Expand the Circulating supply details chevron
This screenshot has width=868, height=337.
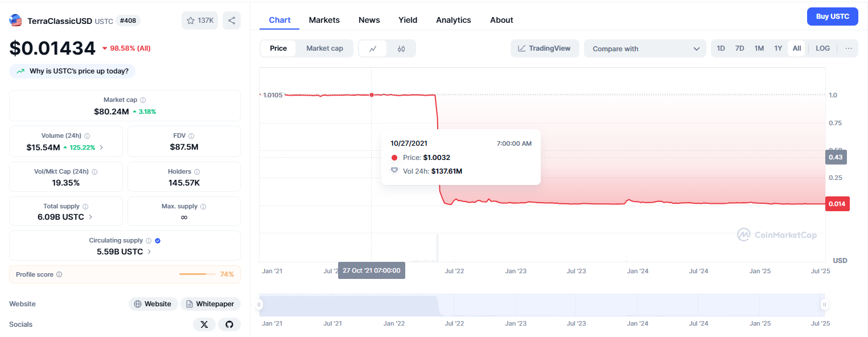(x=149, y=251)
